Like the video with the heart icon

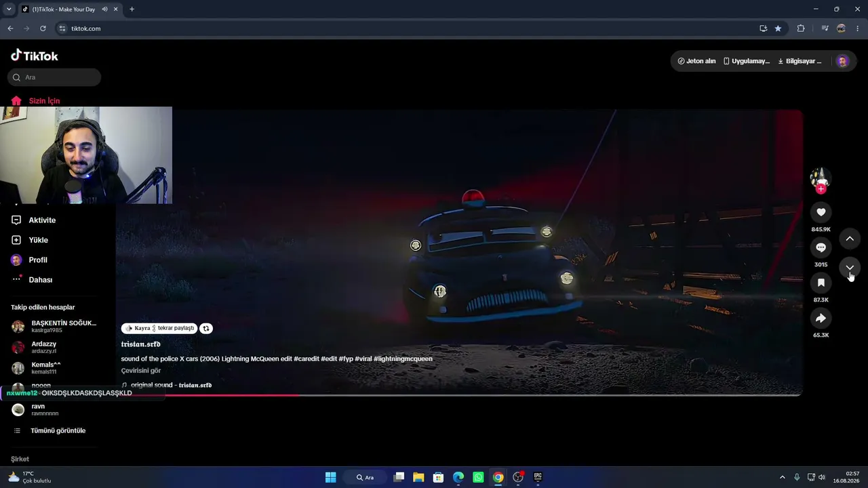(x=821, y=212)
